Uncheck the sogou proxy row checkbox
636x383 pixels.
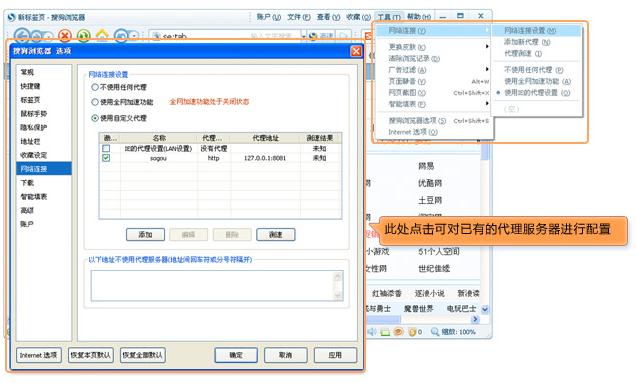tap(106, 158)
